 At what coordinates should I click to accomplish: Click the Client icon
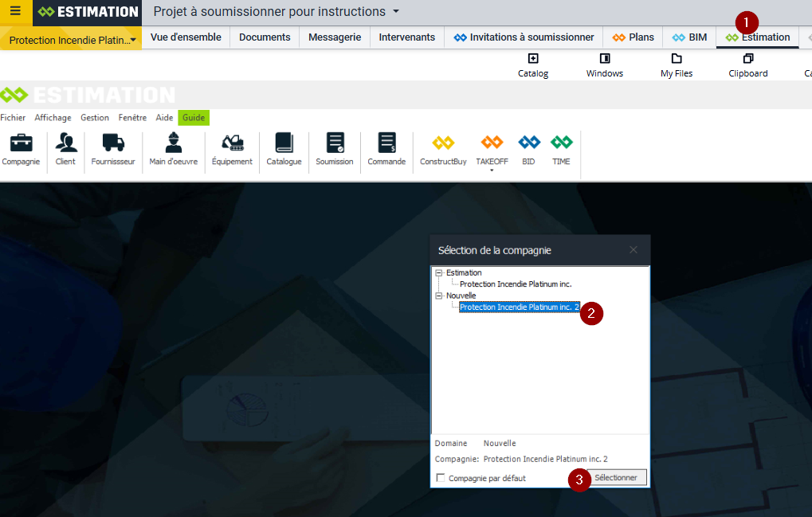click(x=66, y=143)
